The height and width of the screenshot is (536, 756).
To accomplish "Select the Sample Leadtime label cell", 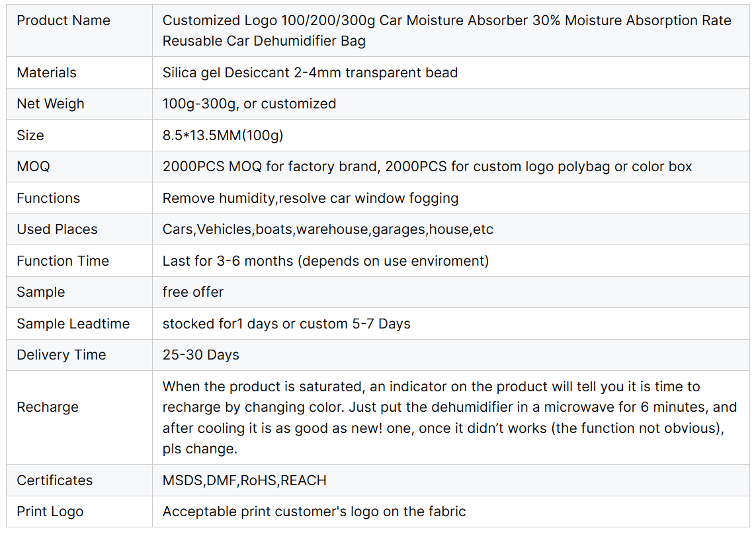I will pos(73,324).
